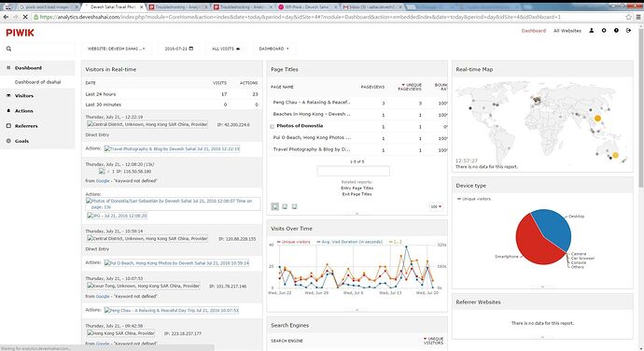
Task: Click the browser address bar
Action: point(329,17)
